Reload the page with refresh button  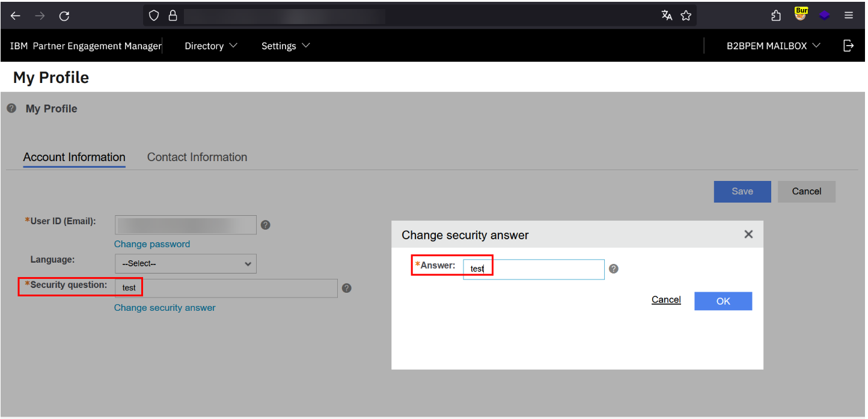pyautogui.click(x=64, y=16)
